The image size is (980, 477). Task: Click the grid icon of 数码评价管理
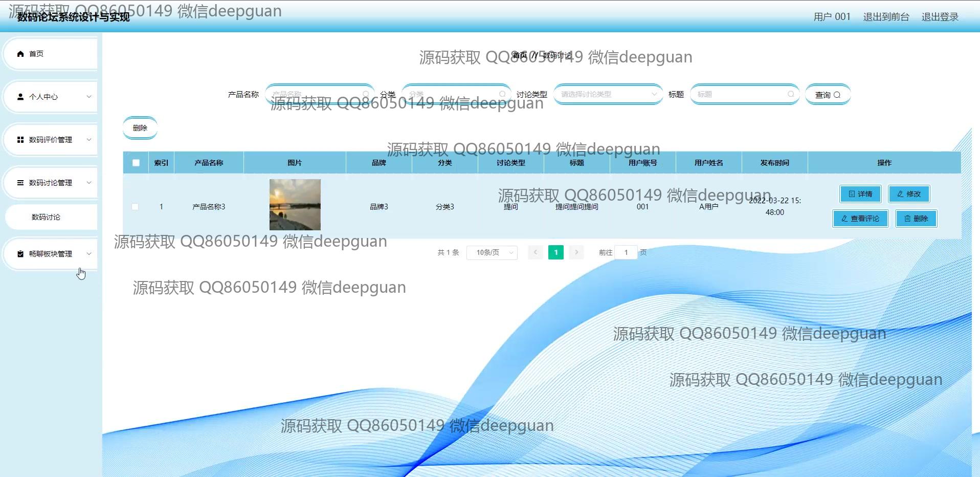click(x=20, y=140)
